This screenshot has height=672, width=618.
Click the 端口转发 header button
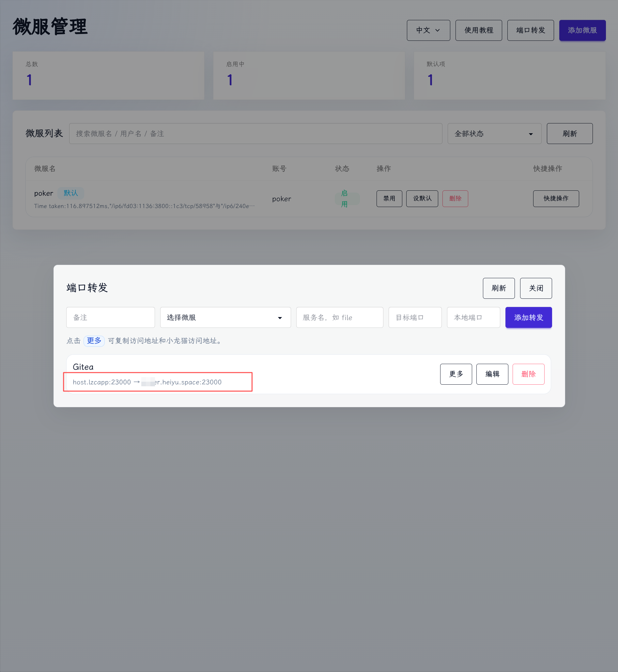[530, 30]
